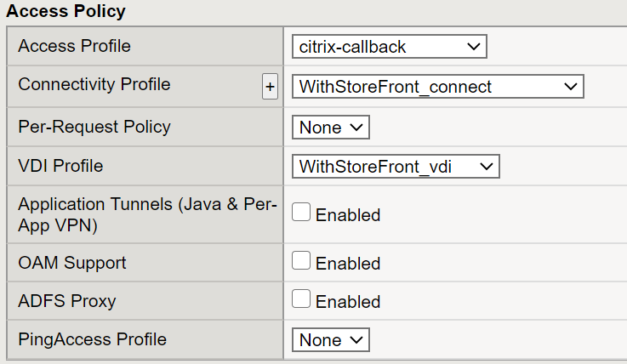Image resolution: width=627 pixels, height=364 pixels.
Task: Click the 'Enabled' text beside OAM Support
Action: 348,264
